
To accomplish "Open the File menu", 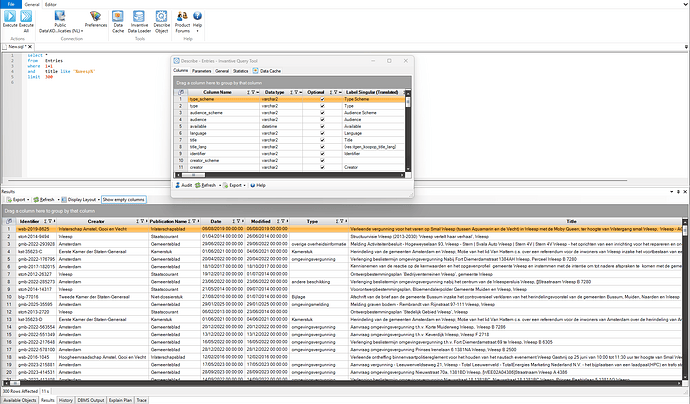I will [x=11, y=4].
